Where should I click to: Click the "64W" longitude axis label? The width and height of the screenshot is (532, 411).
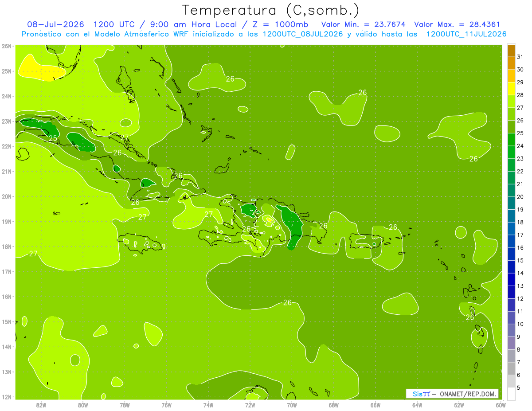[x=417, y=405]
